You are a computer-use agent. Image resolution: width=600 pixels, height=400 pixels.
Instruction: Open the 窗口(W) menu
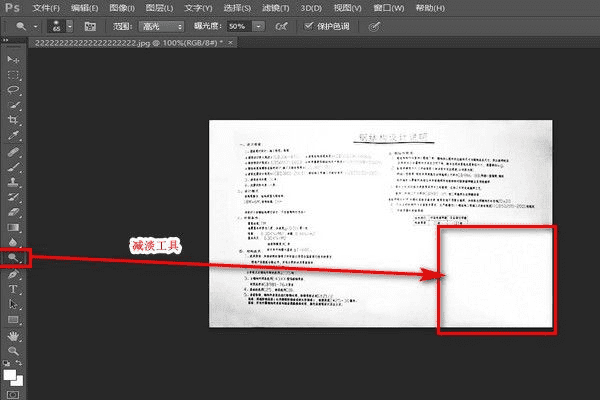(389, 8)
